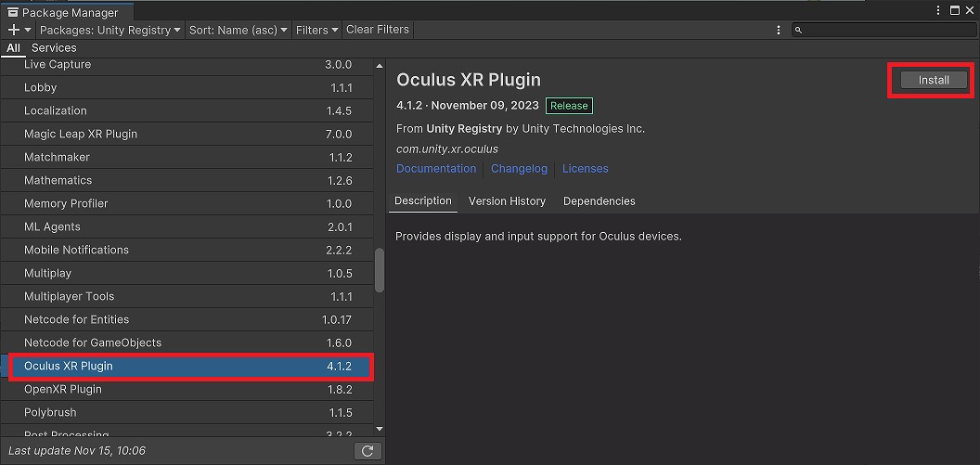
Task: Open the Licenses link
Action: (x=585, y=169)
